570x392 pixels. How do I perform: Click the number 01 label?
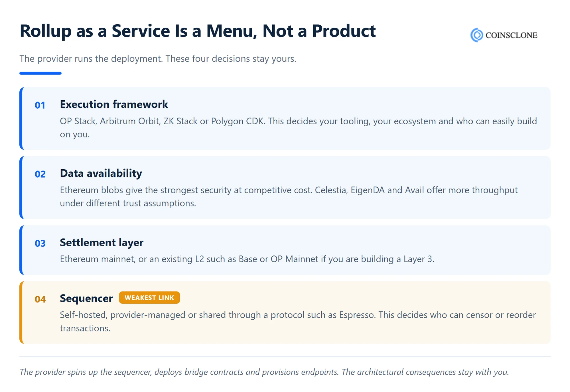pos(40,105)
